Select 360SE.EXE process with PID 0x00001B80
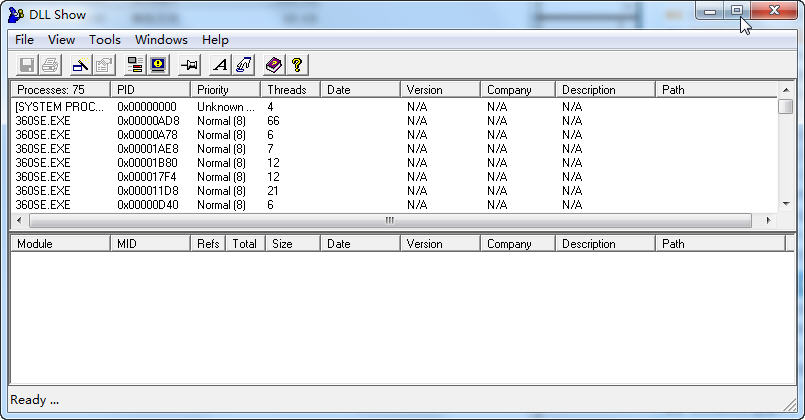 point(43,162)
